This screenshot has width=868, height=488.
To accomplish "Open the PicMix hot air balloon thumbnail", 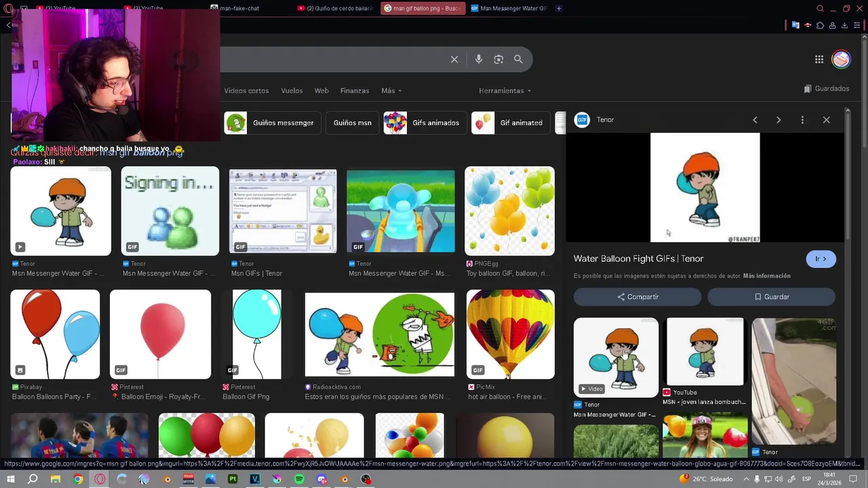I will click(x=511, y=334).
